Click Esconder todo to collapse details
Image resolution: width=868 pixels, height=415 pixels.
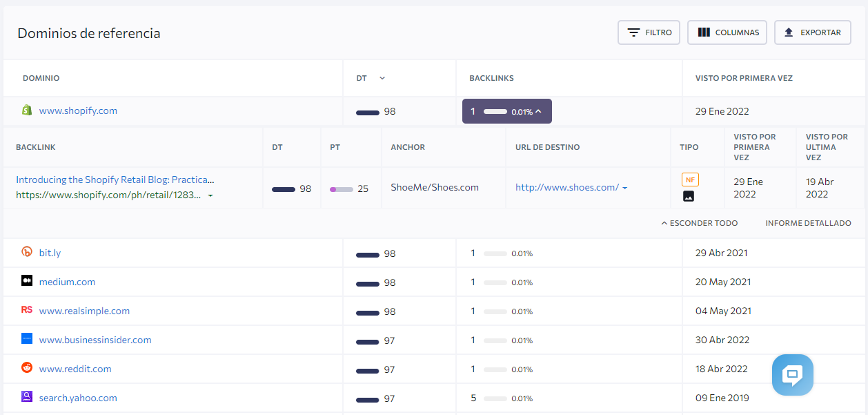click(700, 223)
